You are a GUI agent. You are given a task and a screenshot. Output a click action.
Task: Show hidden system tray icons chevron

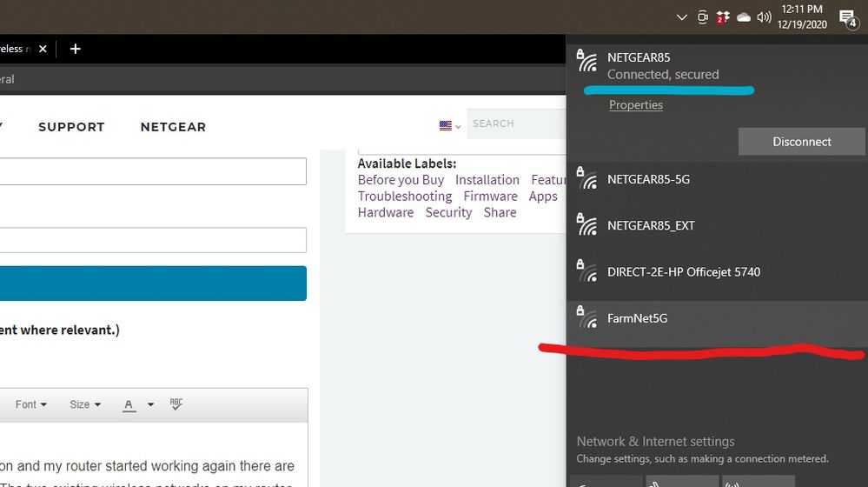pos(682,17)
